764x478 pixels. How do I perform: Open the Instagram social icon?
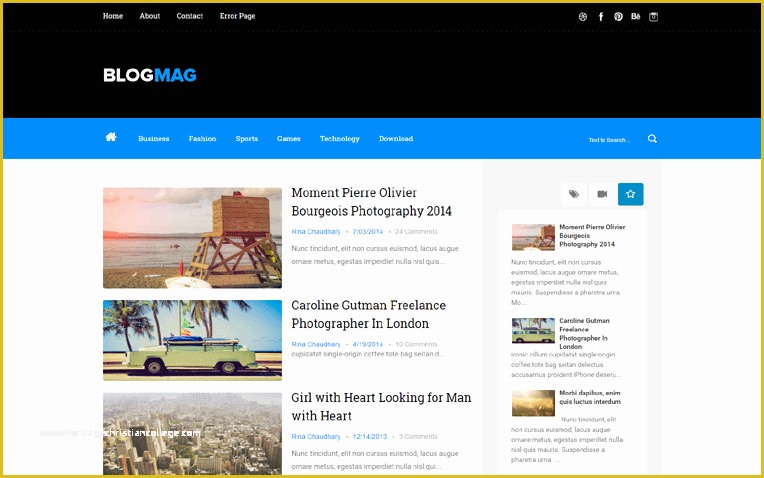coord(653,17)
